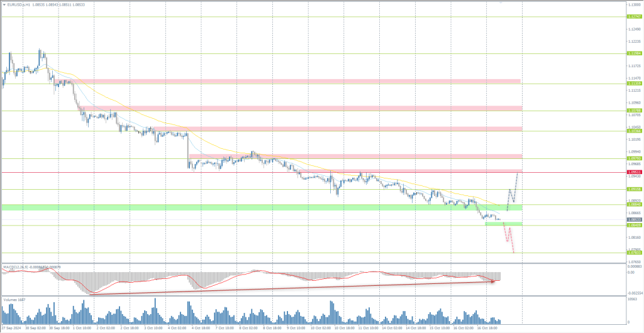Click the topmost pink resistance zone rectangle
Image resolution: width=644 pixels, height=333 pixels.
coord(289,81)
